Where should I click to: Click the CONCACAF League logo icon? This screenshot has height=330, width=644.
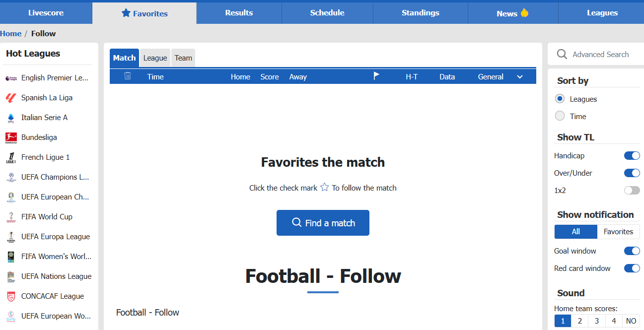coord(11,296)
